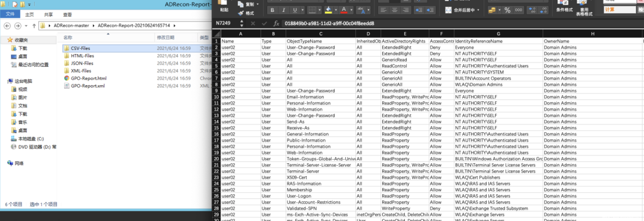The width and height of the screenshot is (644, 221).
Task: Sort Explorer files by 修改日期 column
Action: tap(166, 38)
